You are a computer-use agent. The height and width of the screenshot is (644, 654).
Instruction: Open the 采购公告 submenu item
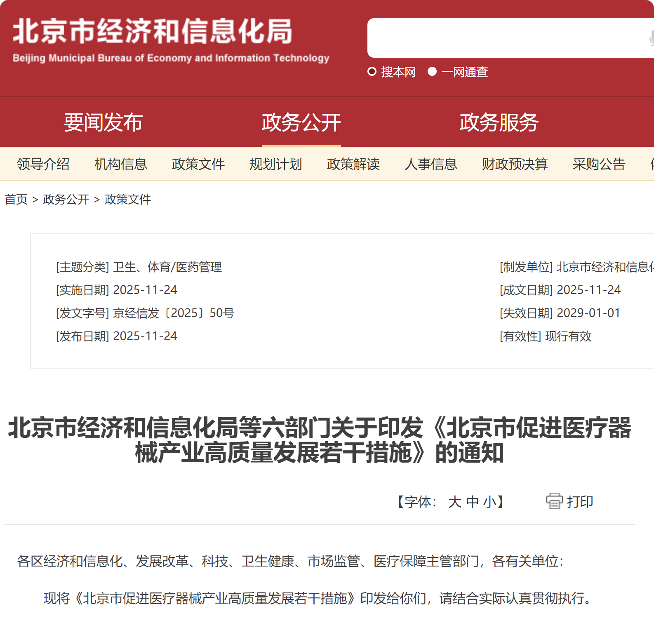(599, 164)
